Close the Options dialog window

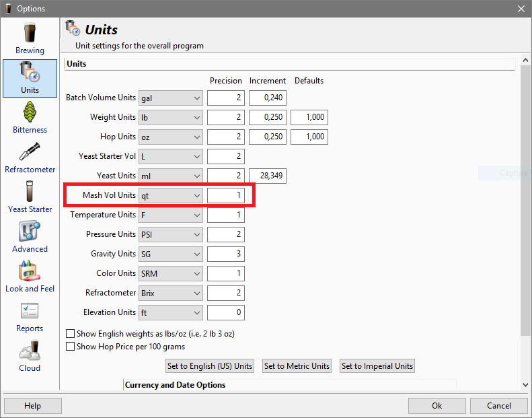(x=521, y=9)
